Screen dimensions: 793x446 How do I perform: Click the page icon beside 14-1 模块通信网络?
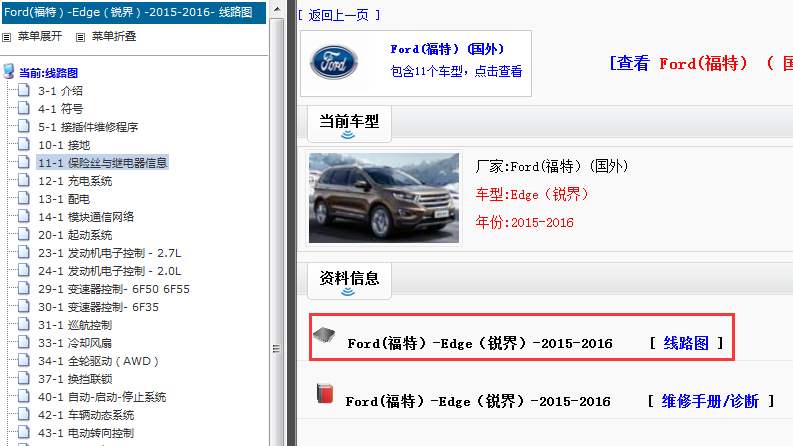pos(24,216)
